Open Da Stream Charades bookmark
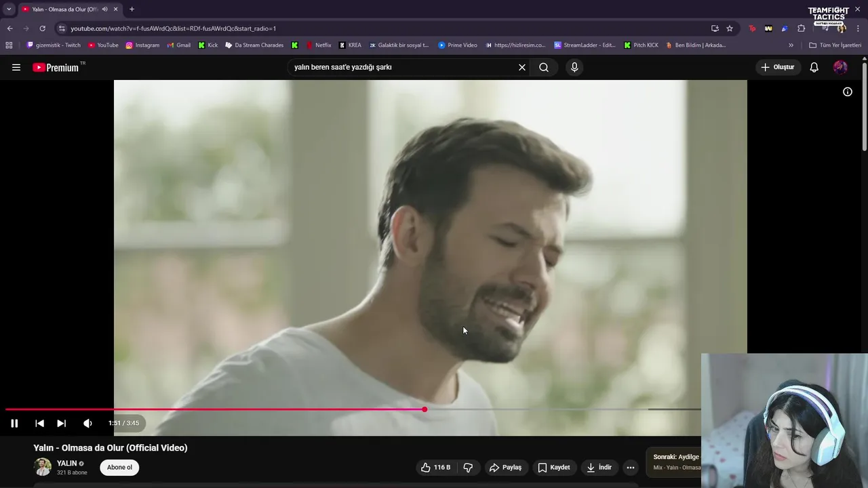Viewport: 868px width, 488px height. (x=254, y=45)
